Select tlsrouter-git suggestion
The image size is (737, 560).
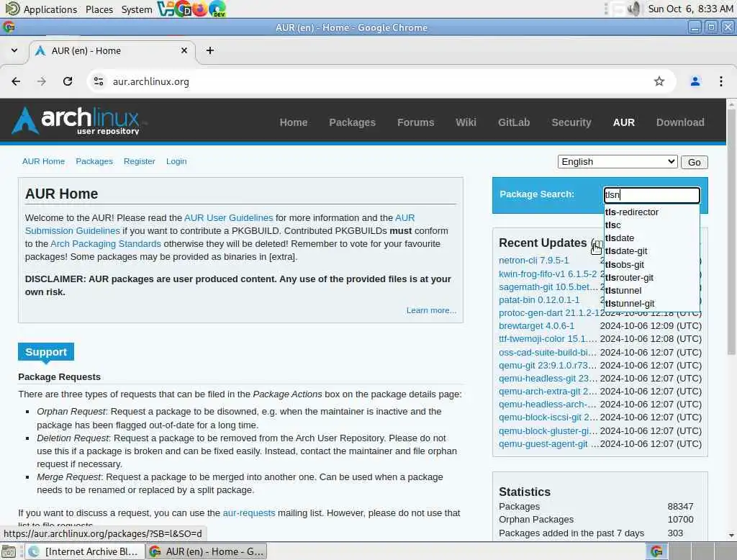651,278
